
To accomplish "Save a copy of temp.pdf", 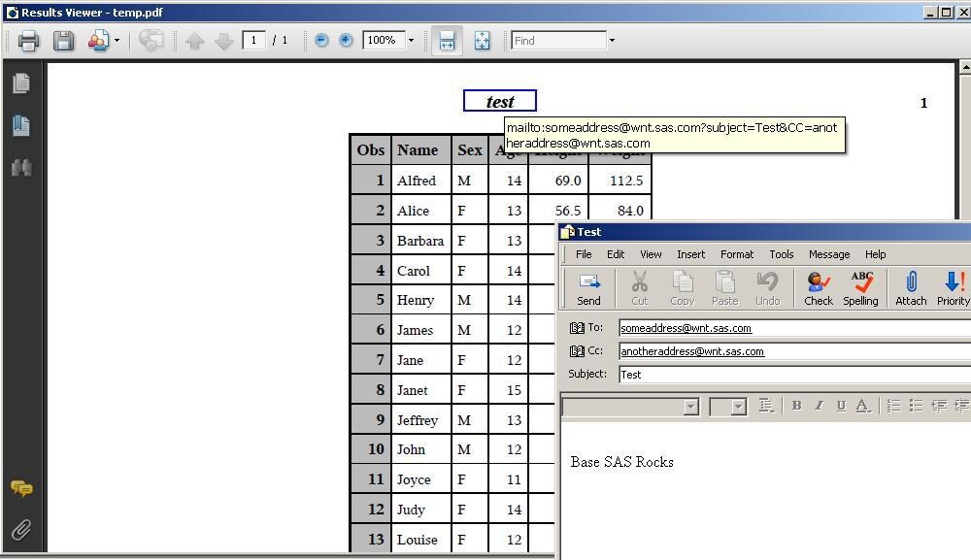I will click(x=63, y=41).
